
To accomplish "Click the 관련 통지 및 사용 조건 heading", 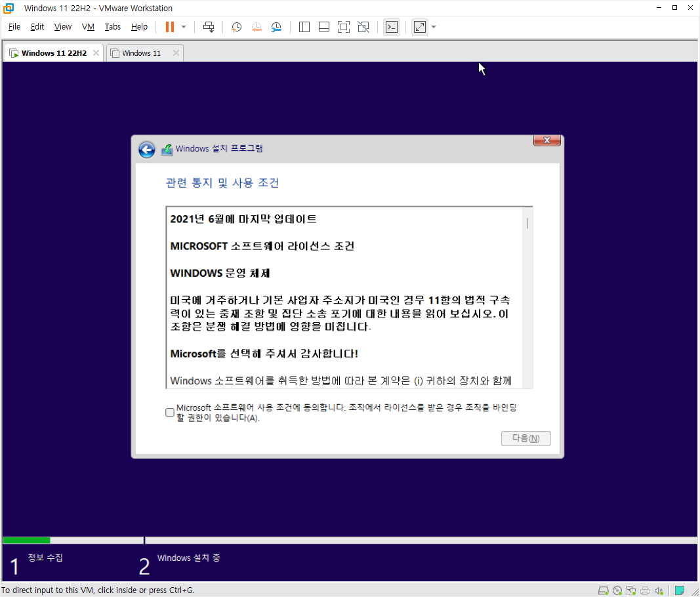I will [222, 183].
